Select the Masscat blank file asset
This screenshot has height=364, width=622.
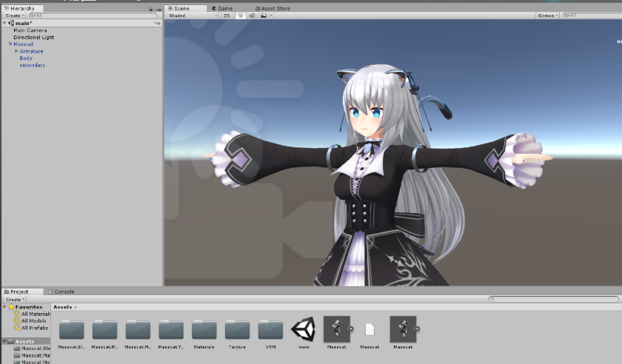click(369, 329)
